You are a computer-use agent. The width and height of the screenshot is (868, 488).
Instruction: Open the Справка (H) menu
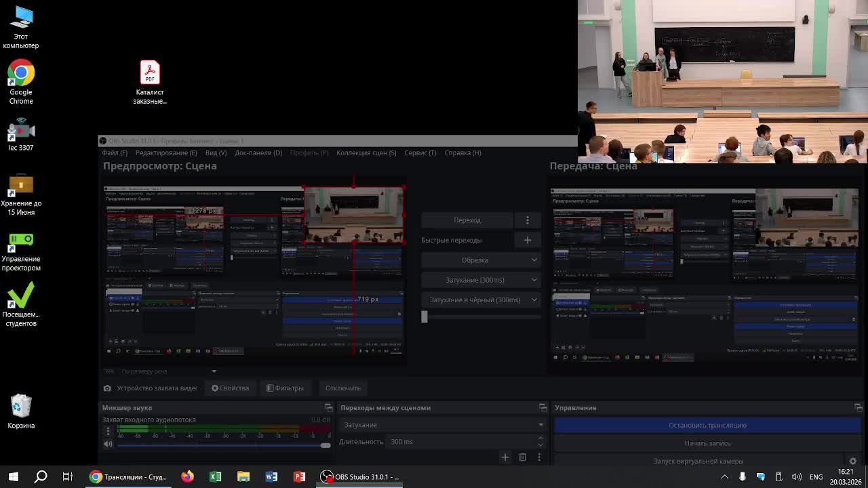pyautogui.click(x=462, y=152)
